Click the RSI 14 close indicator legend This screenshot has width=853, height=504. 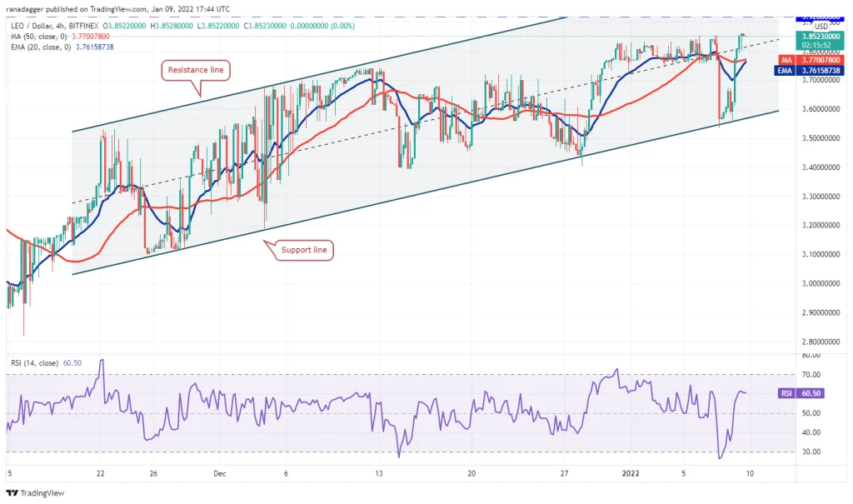(x=47, y=363)
